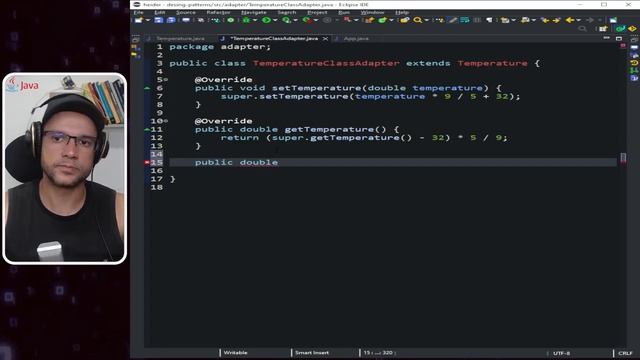Click the New Java Package icon

(x=369, y=20)
